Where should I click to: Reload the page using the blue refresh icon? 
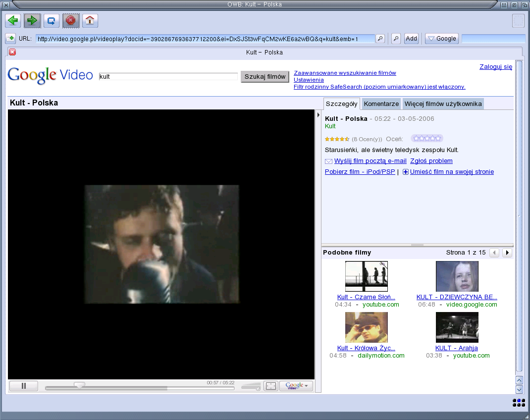point(52,21)
